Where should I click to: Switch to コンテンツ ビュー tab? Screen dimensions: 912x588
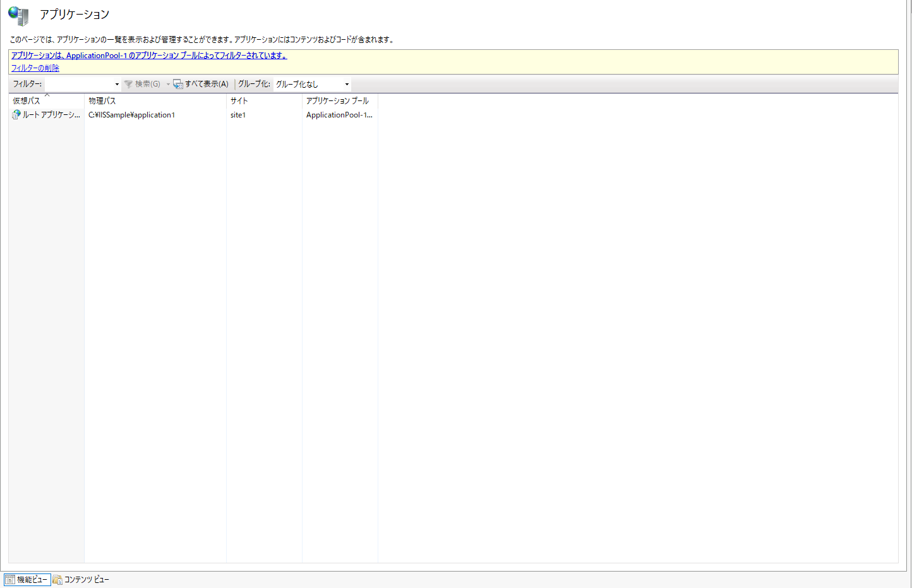pos(81,579)
